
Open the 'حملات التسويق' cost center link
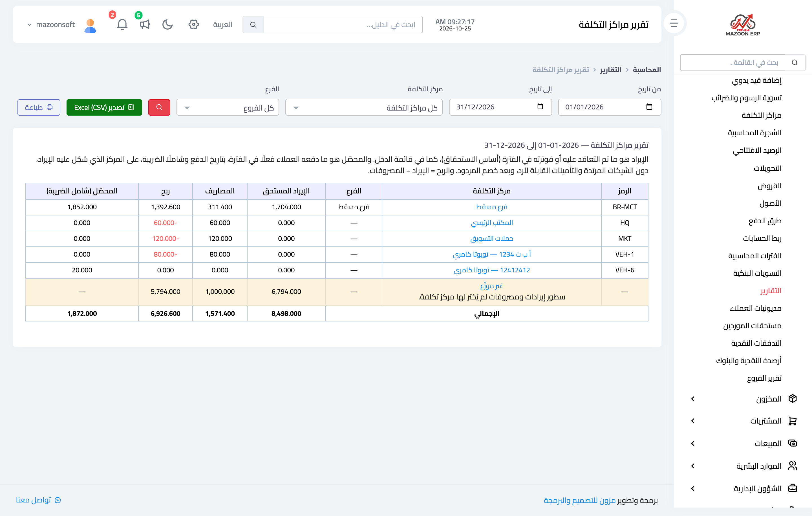point(491,239)
